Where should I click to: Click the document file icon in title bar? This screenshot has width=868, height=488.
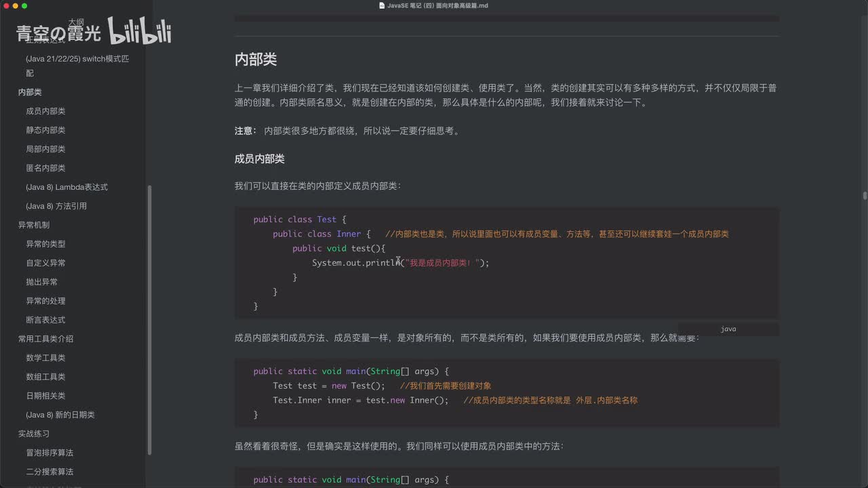coord(382,5)
